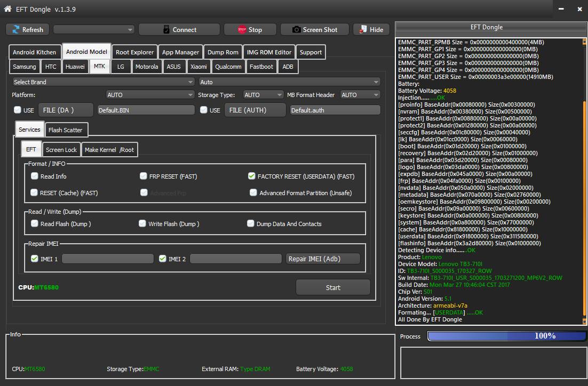Minimize the EFT Dongle window
The width and height of the screenshot is (588, 386).
click(x=560, y=9)
